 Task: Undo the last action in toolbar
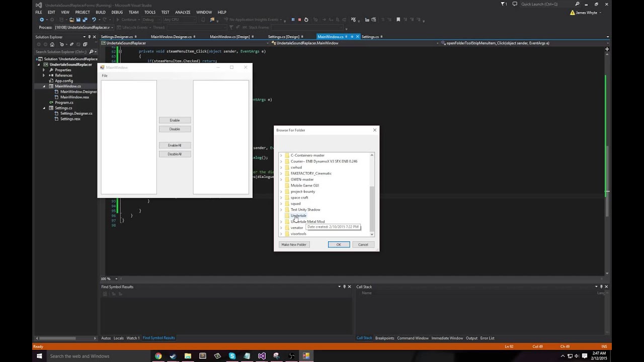(94, 20)
